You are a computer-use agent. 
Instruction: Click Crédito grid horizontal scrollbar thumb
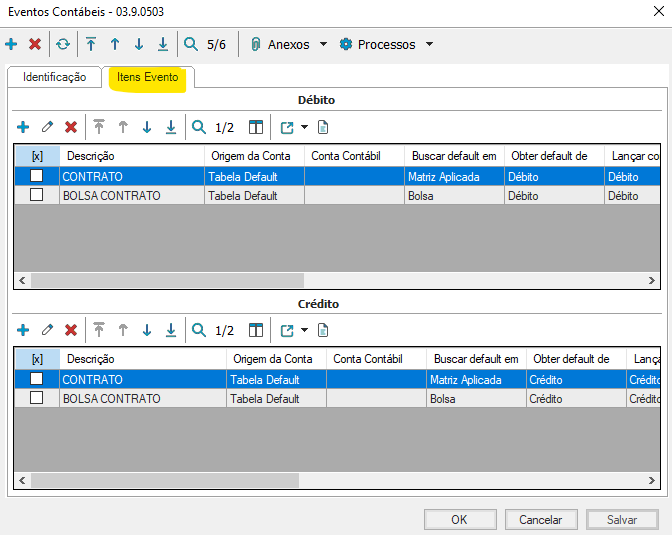(x=165, y=480)
